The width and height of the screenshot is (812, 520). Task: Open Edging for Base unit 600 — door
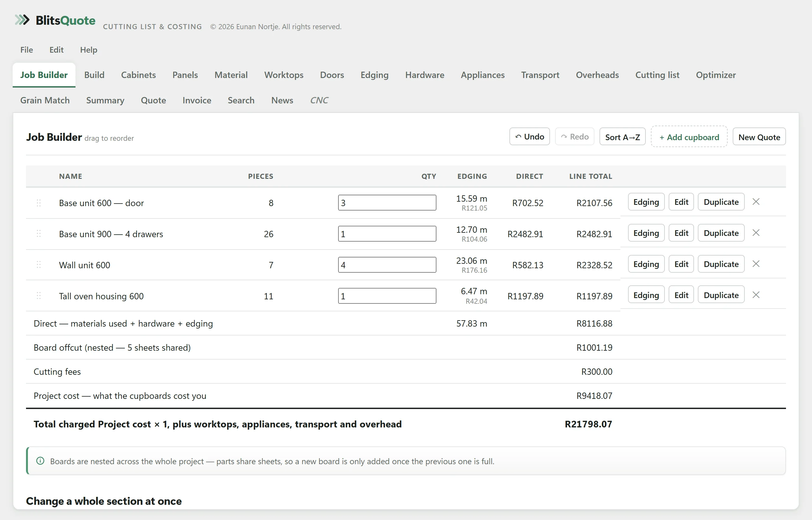(646, 202)
